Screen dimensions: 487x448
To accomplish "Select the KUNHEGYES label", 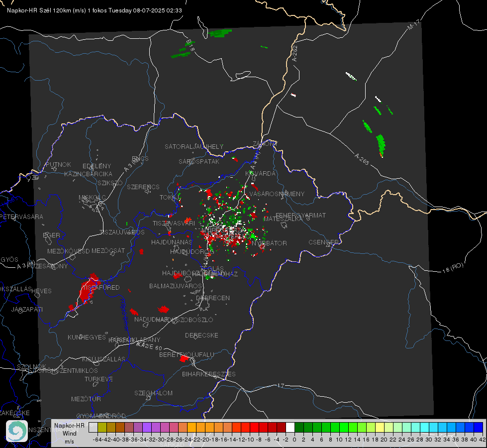I will 87,337.
